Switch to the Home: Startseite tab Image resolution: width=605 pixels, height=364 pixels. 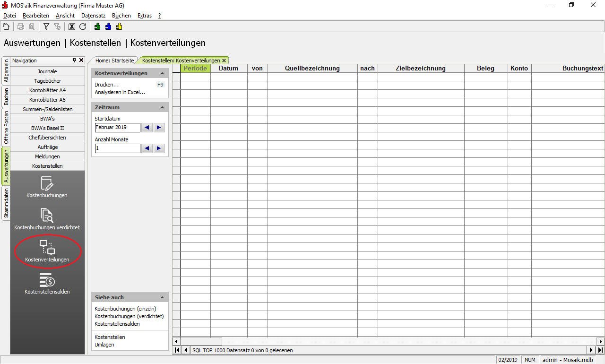click(114, 61)
